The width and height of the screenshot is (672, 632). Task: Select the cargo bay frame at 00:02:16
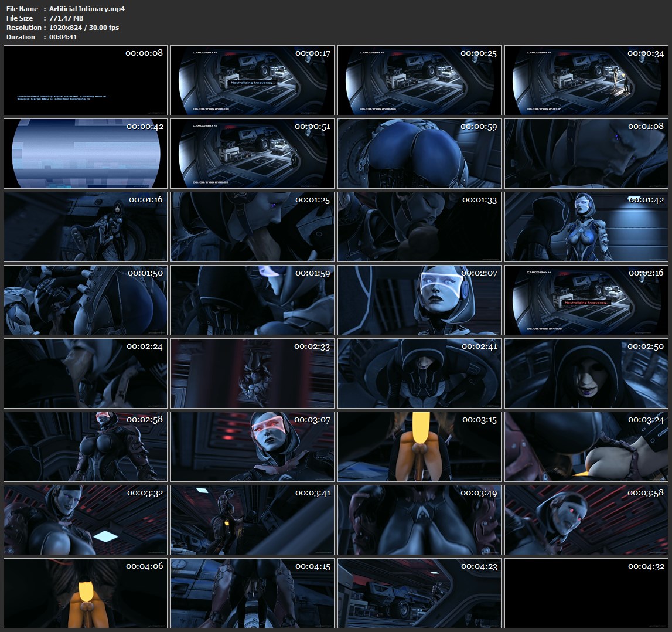[586, 300]
